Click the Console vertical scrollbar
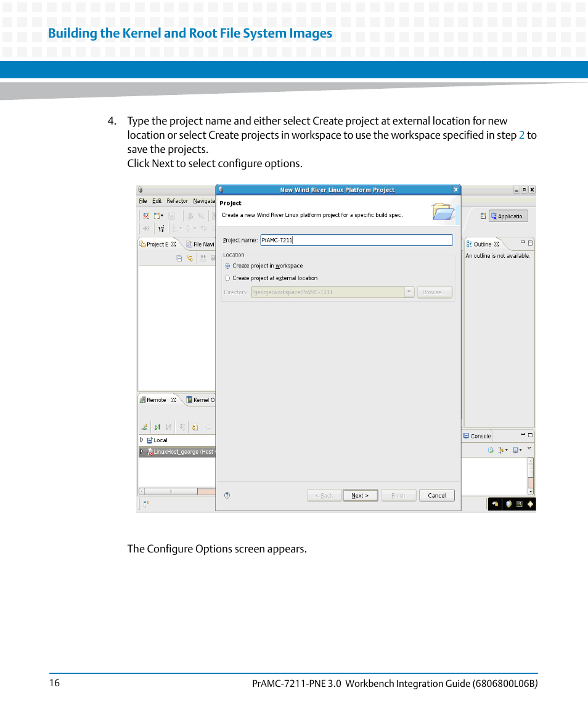 531,476
